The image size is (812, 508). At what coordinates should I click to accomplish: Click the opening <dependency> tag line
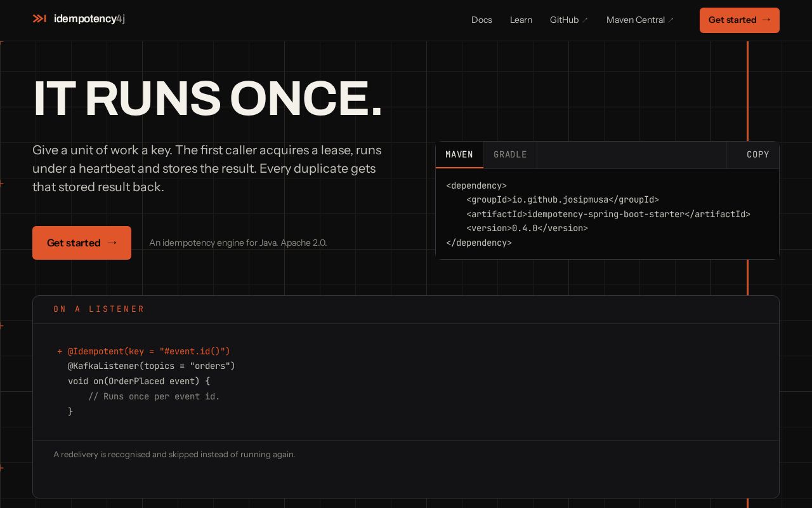(x=476, y=186)
